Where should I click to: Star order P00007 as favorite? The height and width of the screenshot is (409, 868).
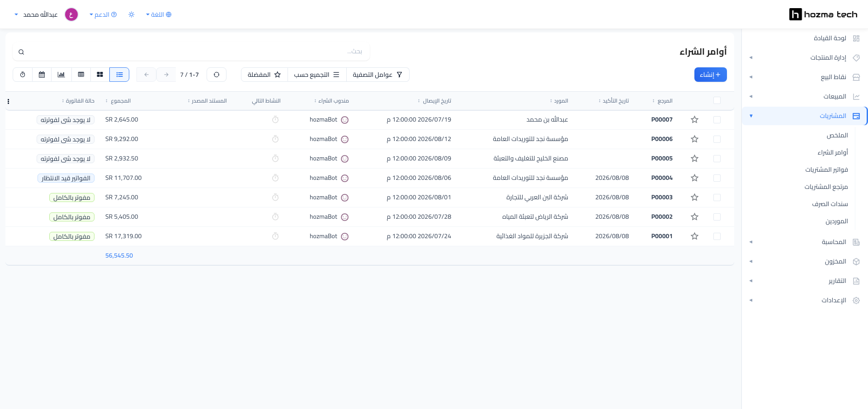click(695, 120)
